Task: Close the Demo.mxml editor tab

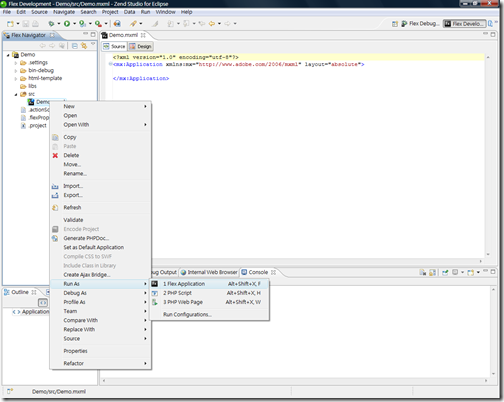Action: pos(143,35)
